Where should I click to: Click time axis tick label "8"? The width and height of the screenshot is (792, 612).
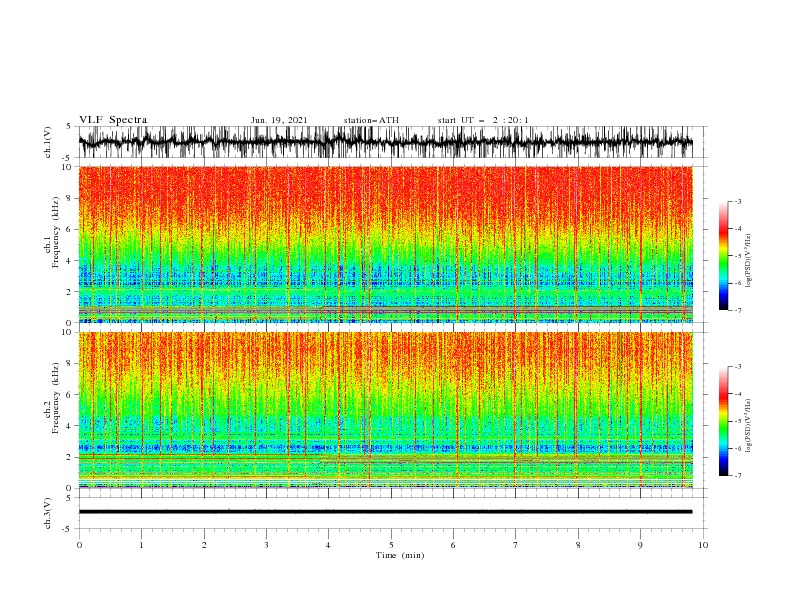(x=578, y=545)
